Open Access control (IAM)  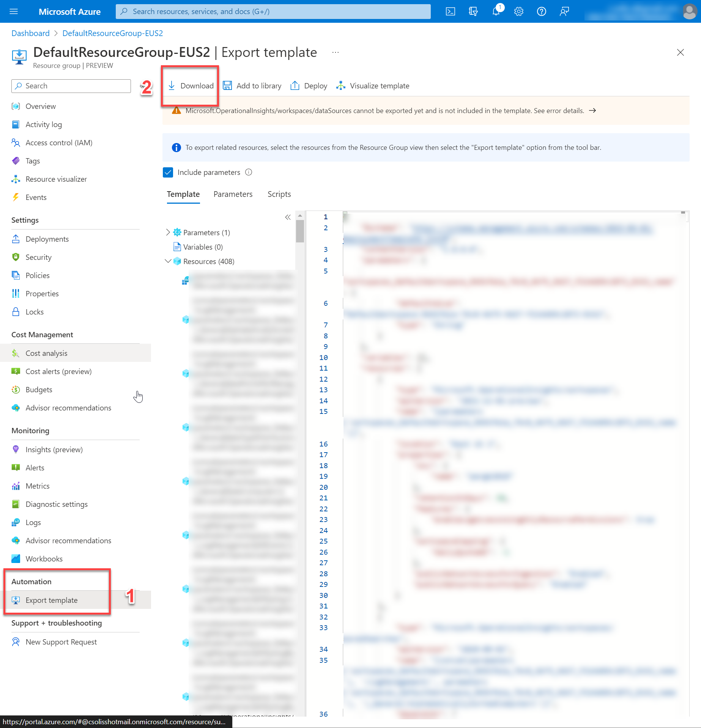[59, 143]
